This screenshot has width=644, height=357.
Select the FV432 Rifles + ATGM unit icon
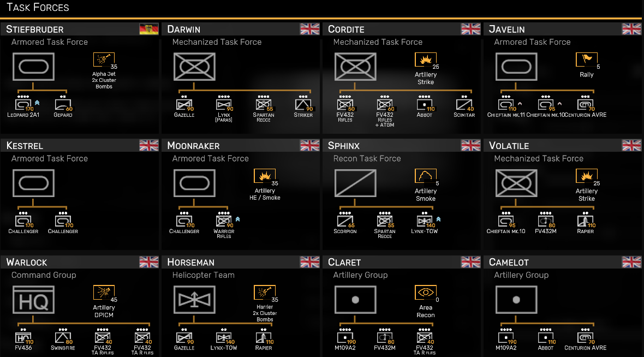(385, 105)
